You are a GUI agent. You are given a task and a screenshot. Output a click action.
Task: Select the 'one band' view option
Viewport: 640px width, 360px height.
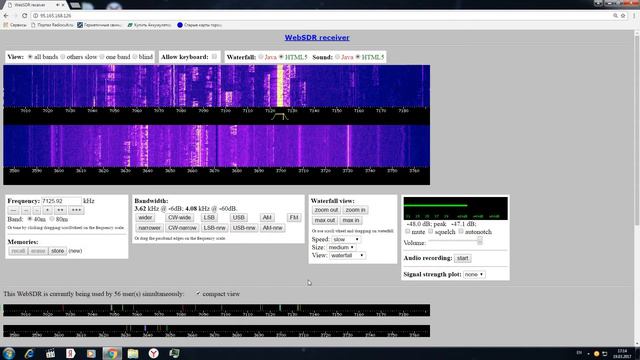[x=102, y=57]
